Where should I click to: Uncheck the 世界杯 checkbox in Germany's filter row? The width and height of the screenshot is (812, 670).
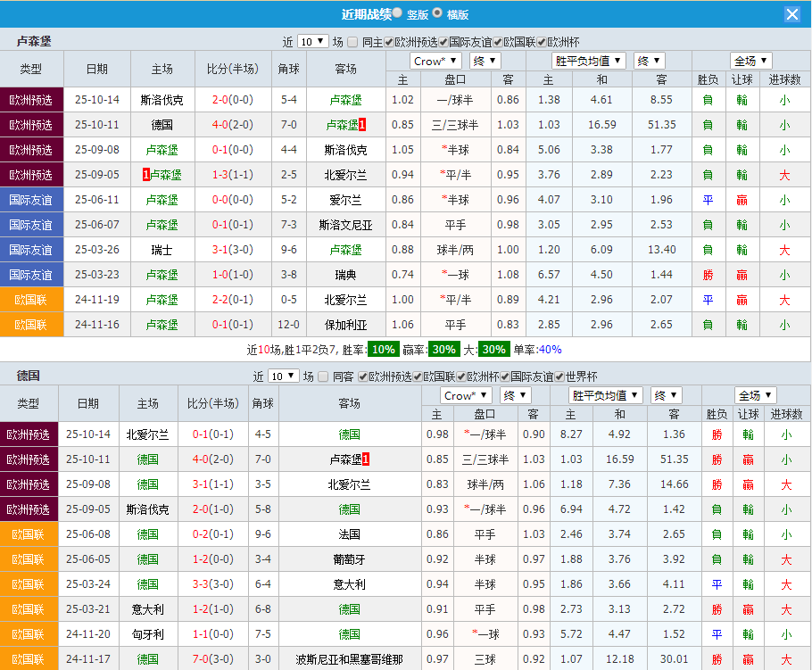pos(559,376)
